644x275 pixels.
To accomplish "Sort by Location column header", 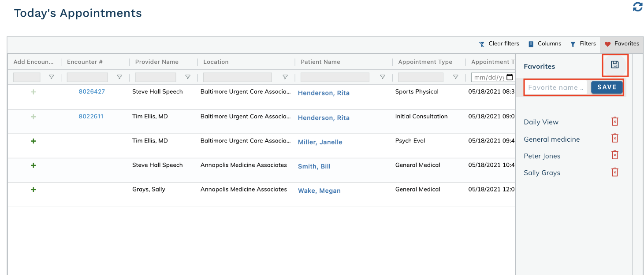I will point(216,62).
